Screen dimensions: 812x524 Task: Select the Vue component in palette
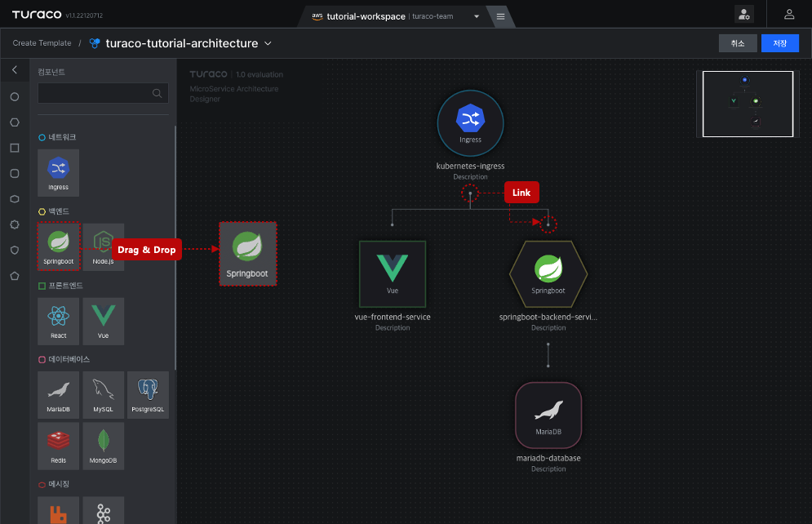[x=103, y=321]
